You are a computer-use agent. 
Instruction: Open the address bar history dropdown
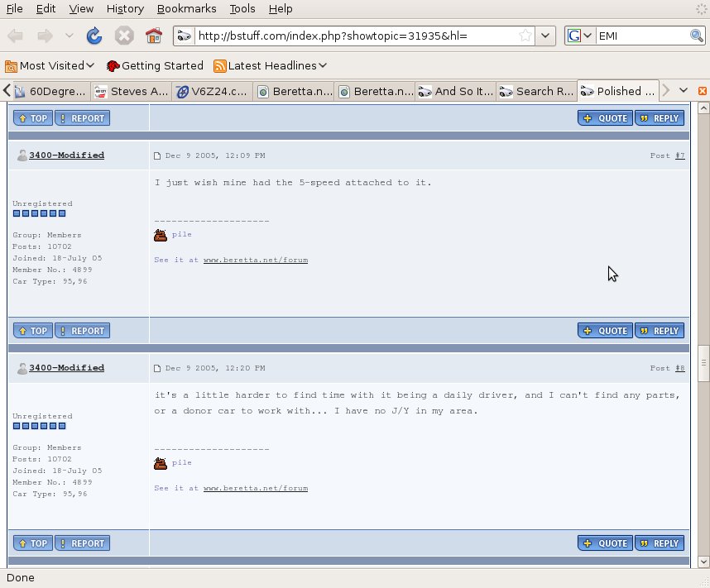(x=545, y=36)
